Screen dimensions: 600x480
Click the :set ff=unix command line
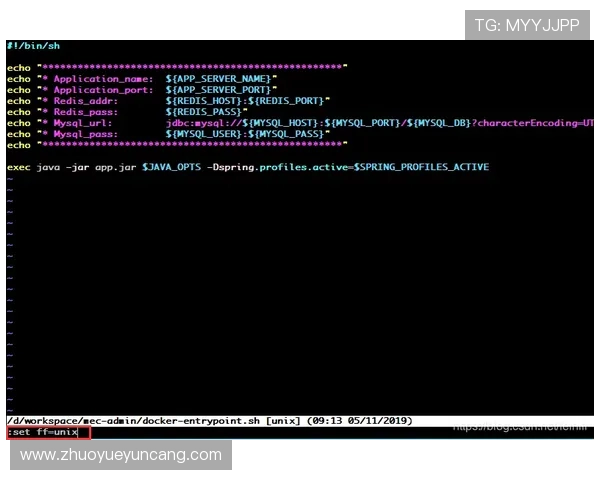pyautogui.click(x=44, y=432)
